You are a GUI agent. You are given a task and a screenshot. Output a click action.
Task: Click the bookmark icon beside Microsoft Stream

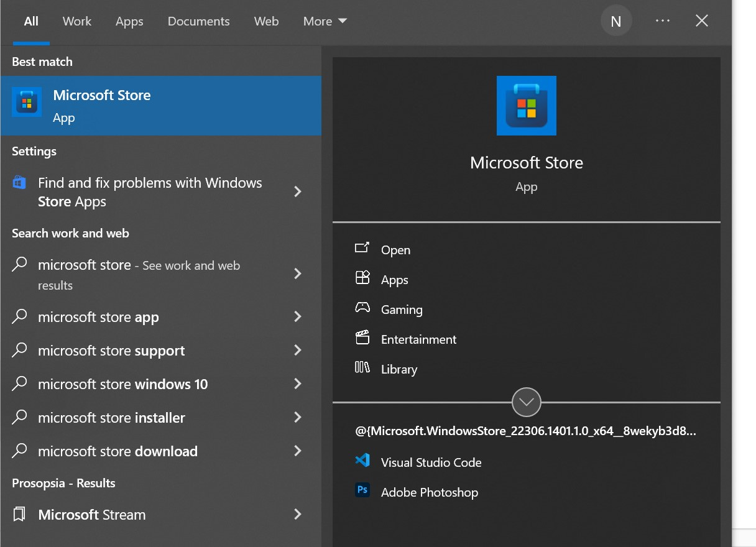[x=19, y=514]
